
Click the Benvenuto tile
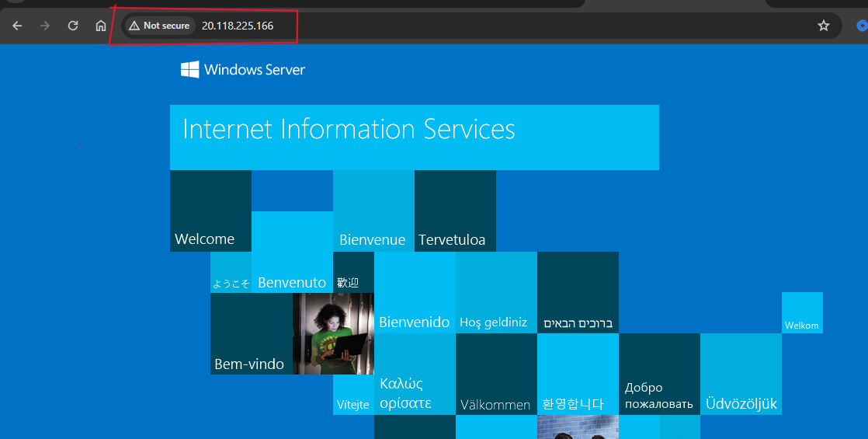pyautogui.click(x=292, y=252)
